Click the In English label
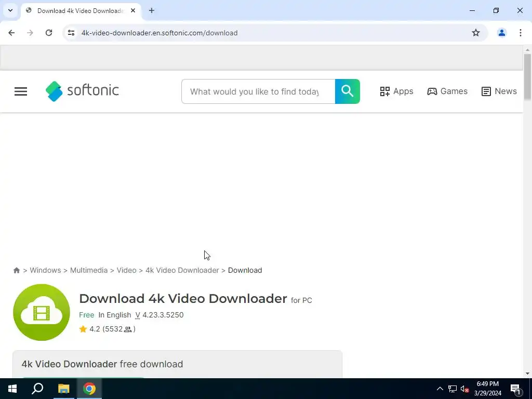Screen dimensions: 532x399 (x=115, y=315)
